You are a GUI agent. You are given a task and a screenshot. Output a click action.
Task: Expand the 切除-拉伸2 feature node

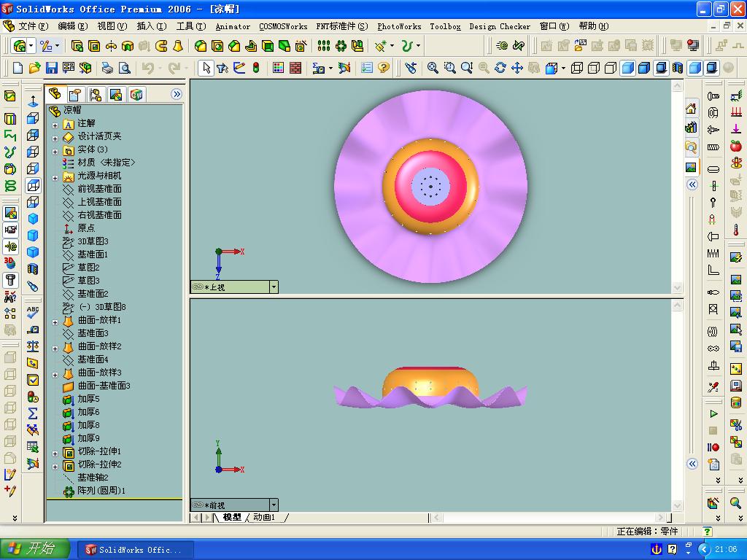point(55,466)
